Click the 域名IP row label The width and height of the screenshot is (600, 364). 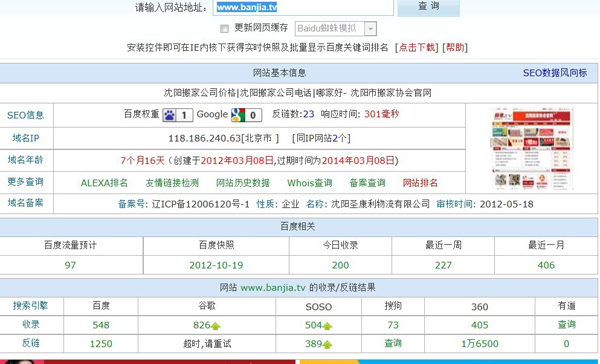pyautogui.click(x=26, y=138)
